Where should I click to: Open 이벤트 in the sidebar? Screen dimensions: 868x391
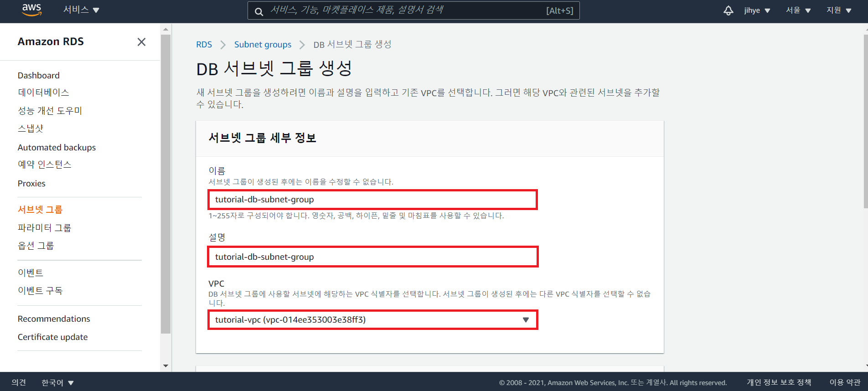pos(31,273)
